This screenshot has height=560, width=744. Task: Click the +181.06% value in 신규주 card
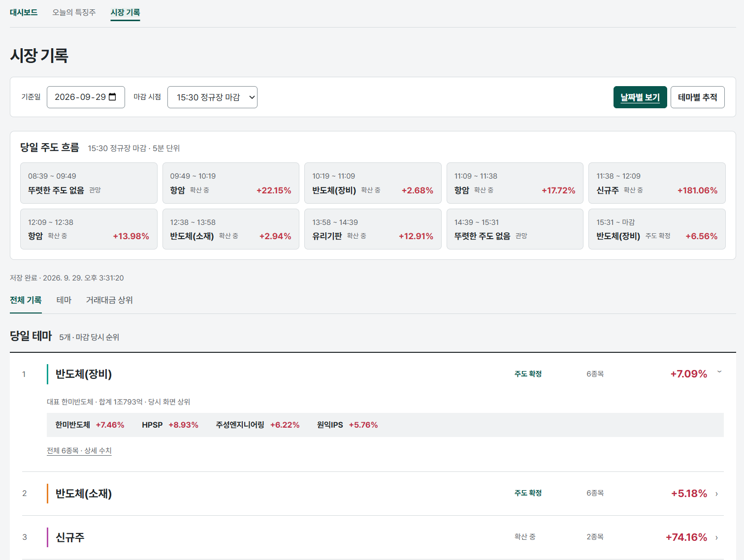[697, 190]
